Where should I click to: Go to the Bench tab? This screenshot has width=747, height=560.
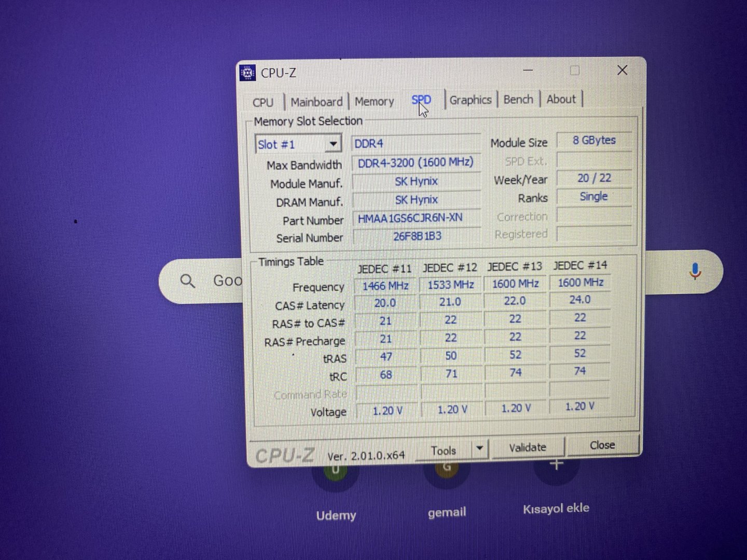pos(518,99)
